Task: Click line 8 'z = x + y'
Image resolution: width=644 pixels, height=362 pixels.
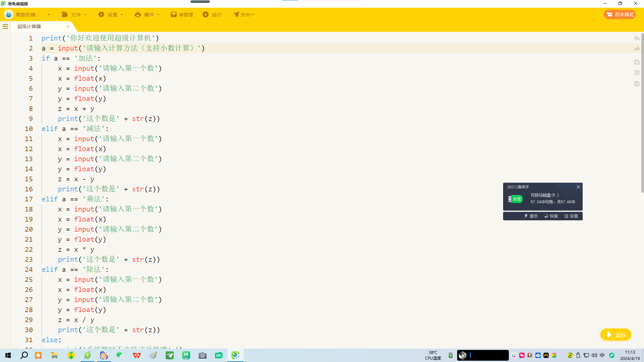Action: (76, 109)
